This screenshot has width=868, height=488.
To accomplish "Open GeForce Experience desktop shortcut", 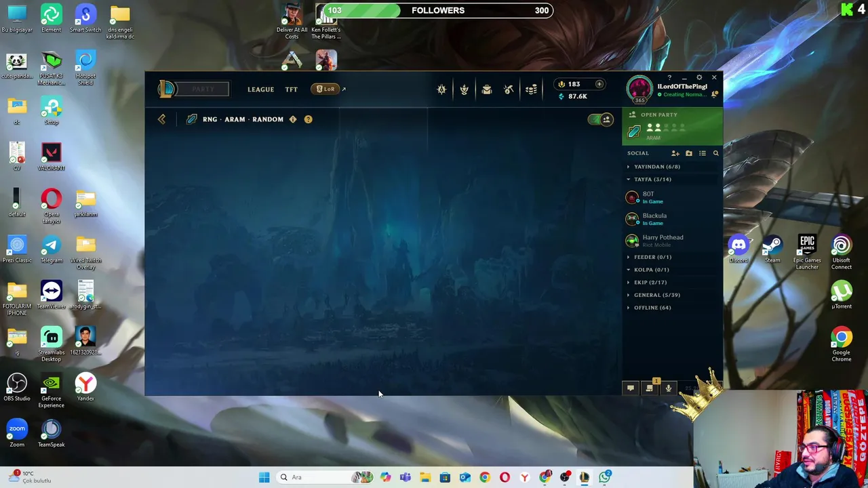I will click(x=52, y=390).
